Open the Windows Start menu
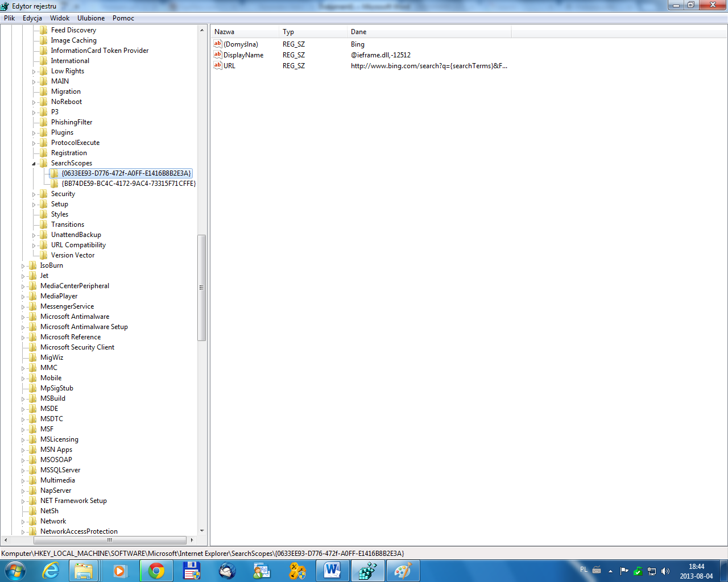This screenshot has width=728, height=582. tap(15, 571)
